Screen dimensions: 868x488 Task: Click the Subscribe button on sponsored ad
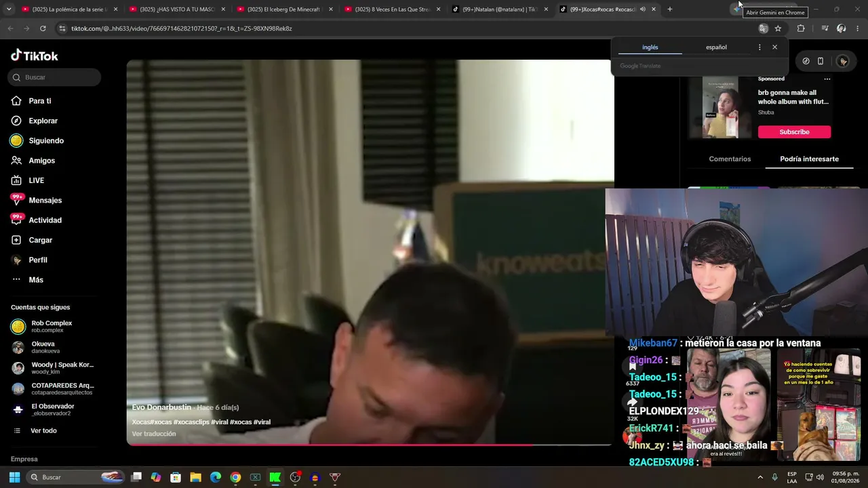(x=794, y=132)
